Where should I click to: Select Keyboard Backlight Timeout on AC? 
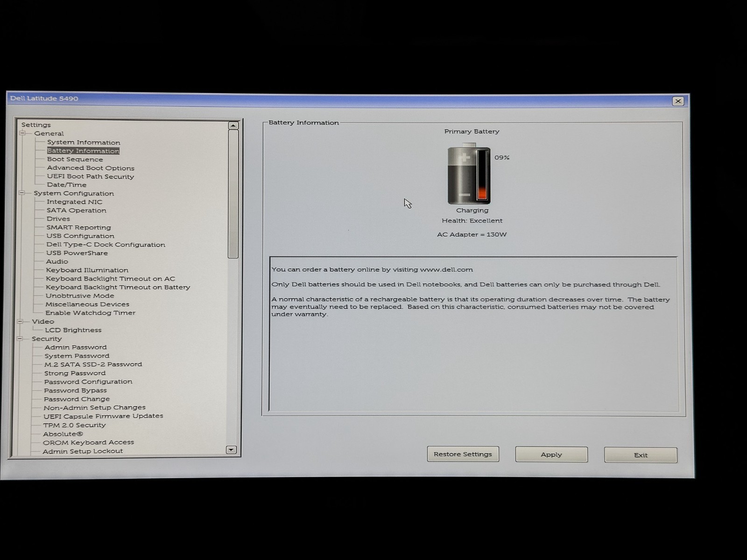pyautogui.click(x=111, y=279)
